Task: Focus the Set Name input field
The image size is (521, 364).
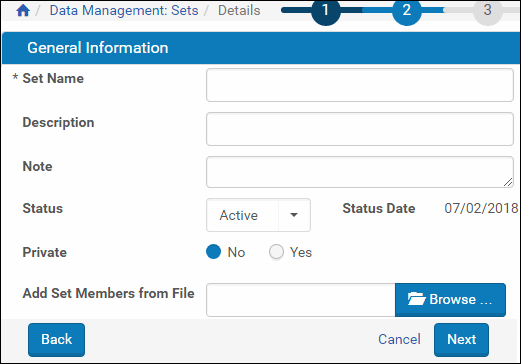Action: (360, 85)
